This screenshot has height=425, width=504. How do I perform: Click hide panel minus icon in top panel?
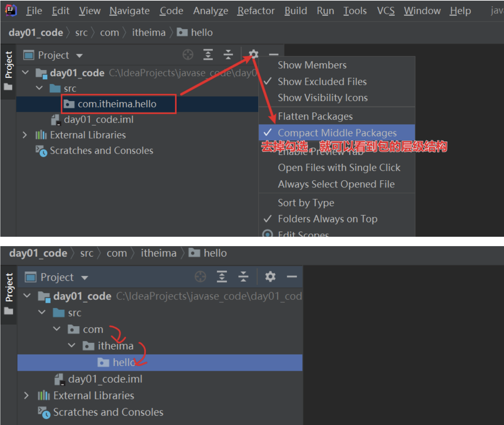point(274,55)
